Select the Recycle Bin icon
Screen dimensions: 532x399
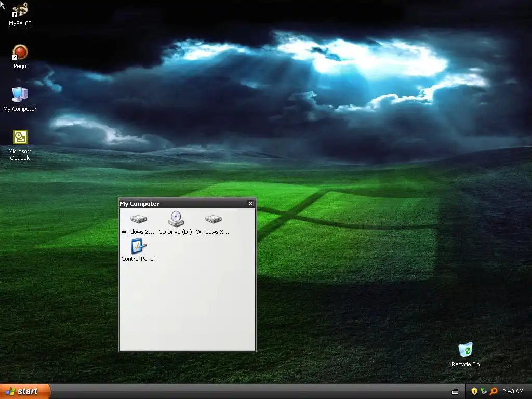(x=465, y=354)
